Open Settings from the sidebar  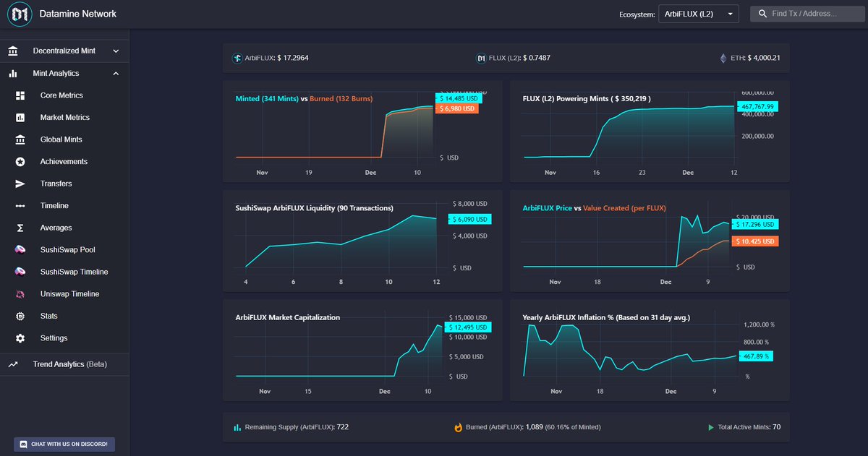point(54,338)
